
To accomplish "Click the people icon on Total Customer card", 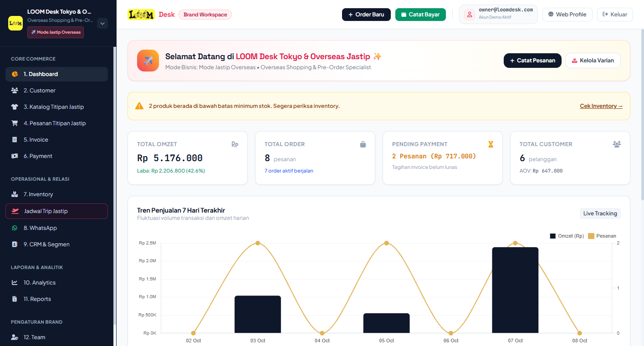I will click(x=617, y=144).
